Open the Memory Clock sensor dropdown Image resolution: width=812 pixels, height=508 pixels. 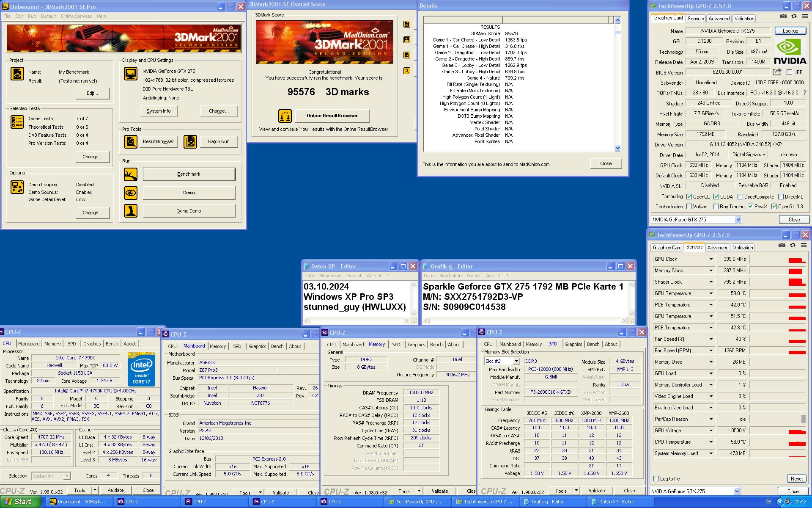(x=711, y=271)
